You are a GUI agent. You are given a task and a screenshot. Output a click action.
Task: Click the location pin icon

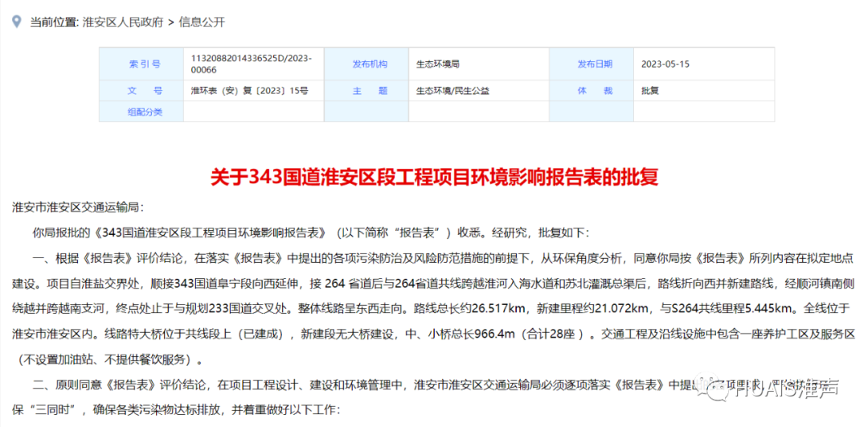15,23
